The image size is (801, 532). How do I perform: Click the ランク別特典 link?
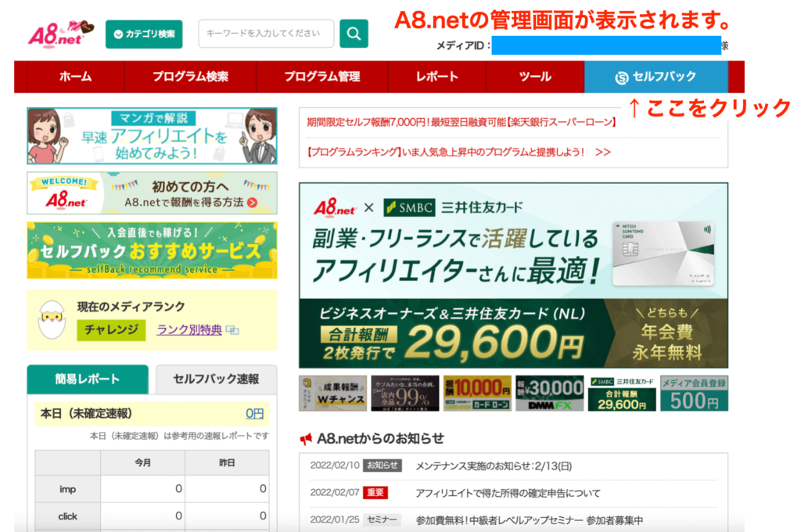pyautogui.click(x=189, y=330)
